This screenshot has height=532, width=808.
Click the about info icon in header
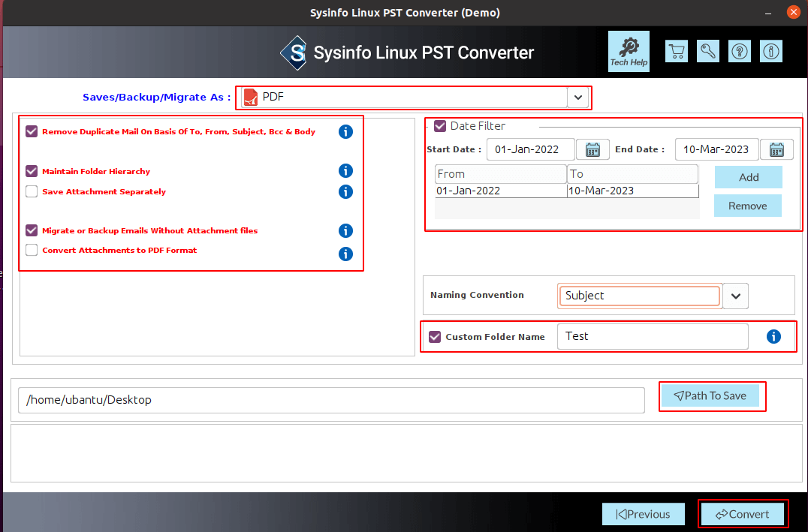coord(770,51)
